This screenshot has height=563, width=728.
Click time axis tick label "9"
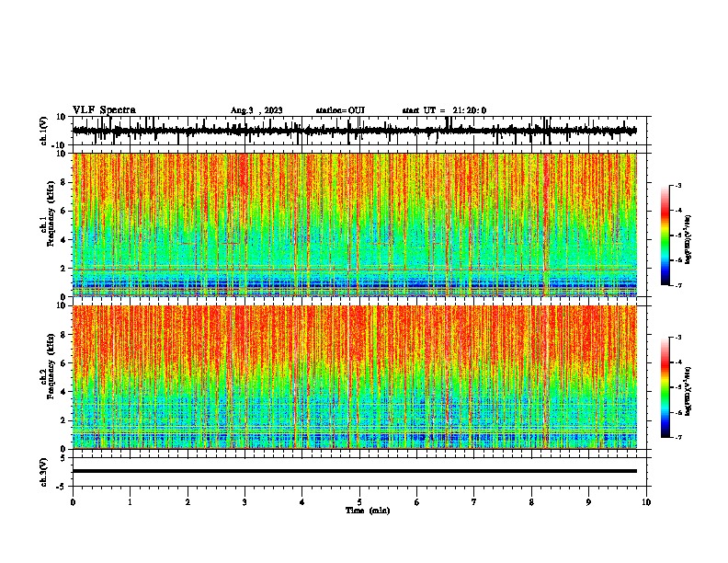click(x=588, y=502)
